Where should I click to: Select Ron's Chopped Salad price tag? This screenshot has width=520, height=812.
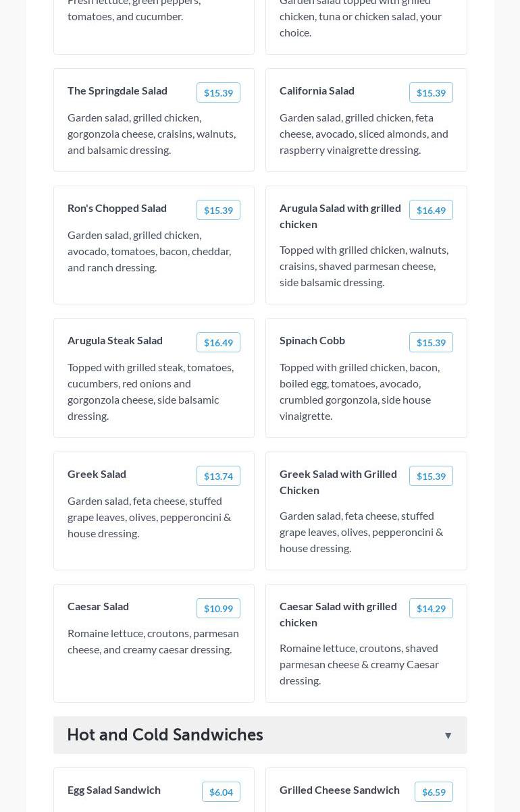[218, 211]
